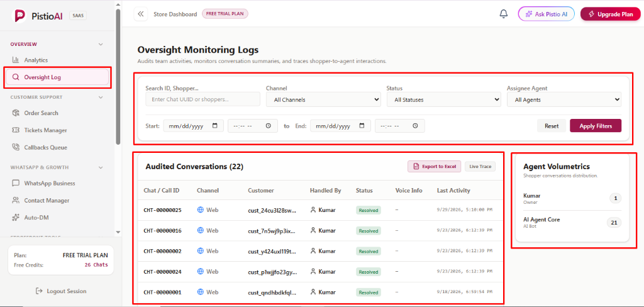Click globe icon in CHT-00000001 row
Screen dimensions: 644x307
pyautogui.click(x=201, y=292)
